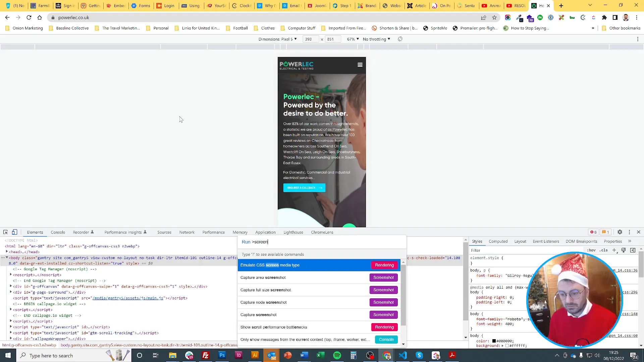Open Visual Studio Code from taskbar
This screenshot has height=362, width=644.
coord(403,355)
